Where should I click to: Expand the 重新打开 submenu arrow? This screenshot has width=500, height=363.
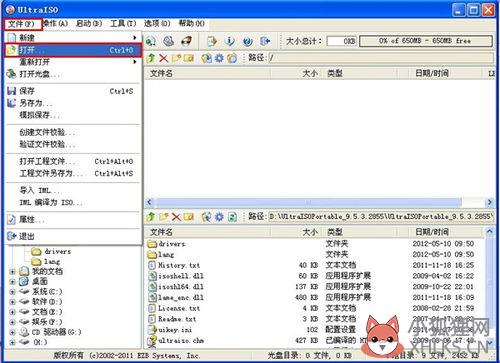point(135,62)
